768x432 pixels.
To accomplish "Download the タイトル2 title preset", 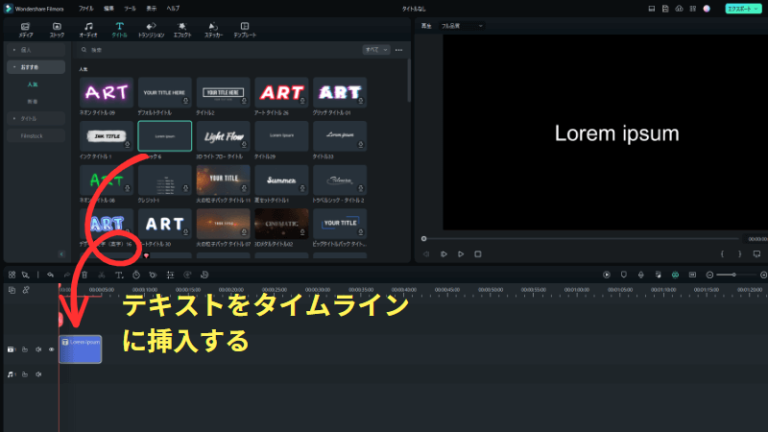I will click(x=244, y=101).
